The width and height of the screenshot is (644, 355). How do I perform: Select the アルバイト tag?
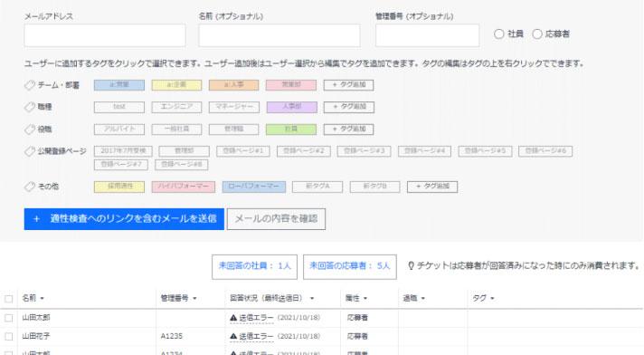(119, 130)
